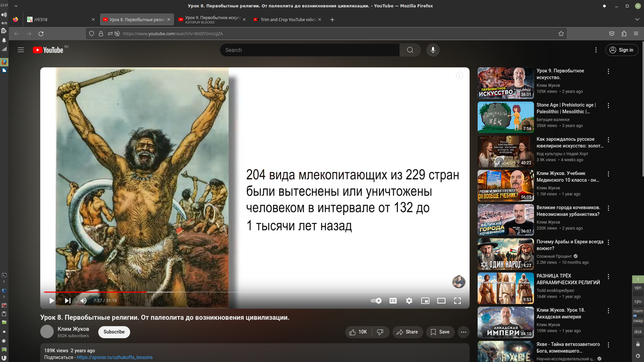The width and height of the screenshot is (644, 362).
Task: Skip to next video
Action: click(68, 301)
